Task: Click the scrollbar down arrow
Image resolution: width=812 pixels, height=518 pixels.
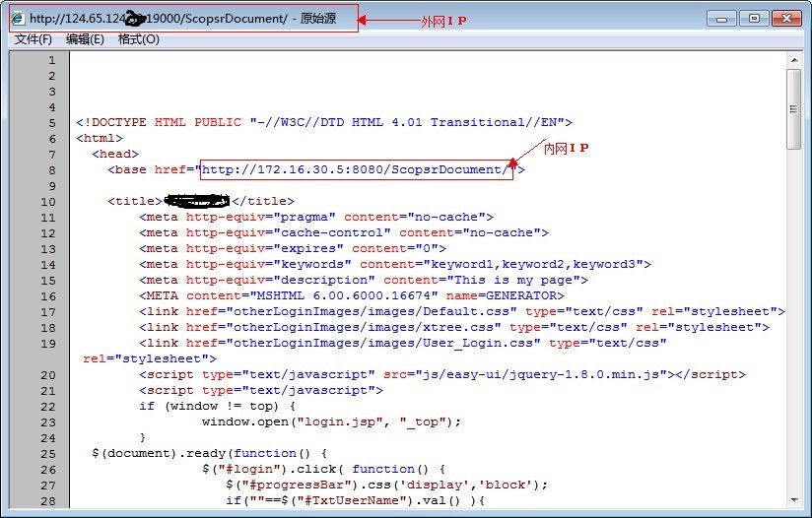Action: point(794,500)
